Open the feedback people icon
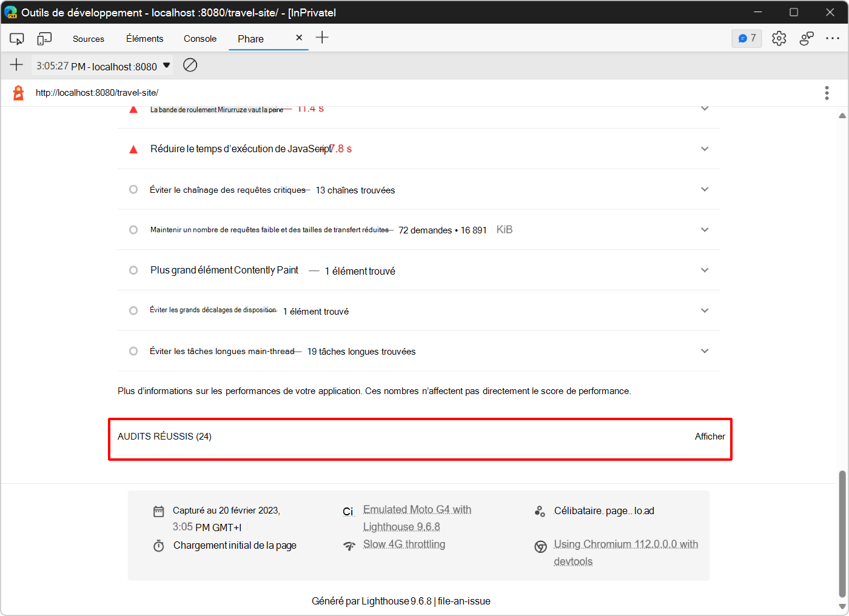 click(x=807, y=38)
